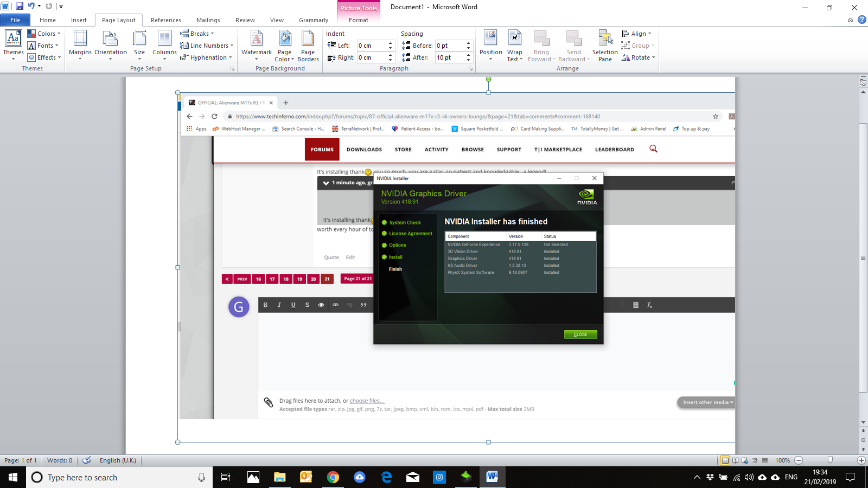Open Wrap Text options
The width and height of the screenshot is (868, 488).
(515, 46)
